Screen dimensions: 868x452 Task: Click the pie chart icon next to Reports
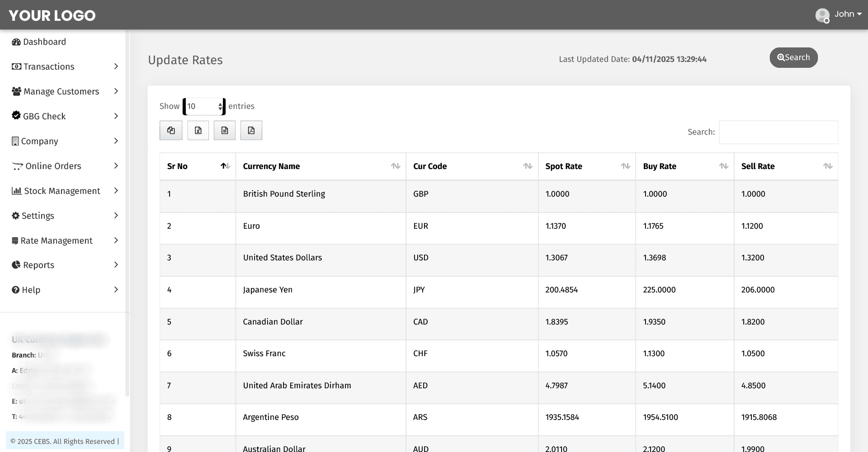tap(15, 265)
